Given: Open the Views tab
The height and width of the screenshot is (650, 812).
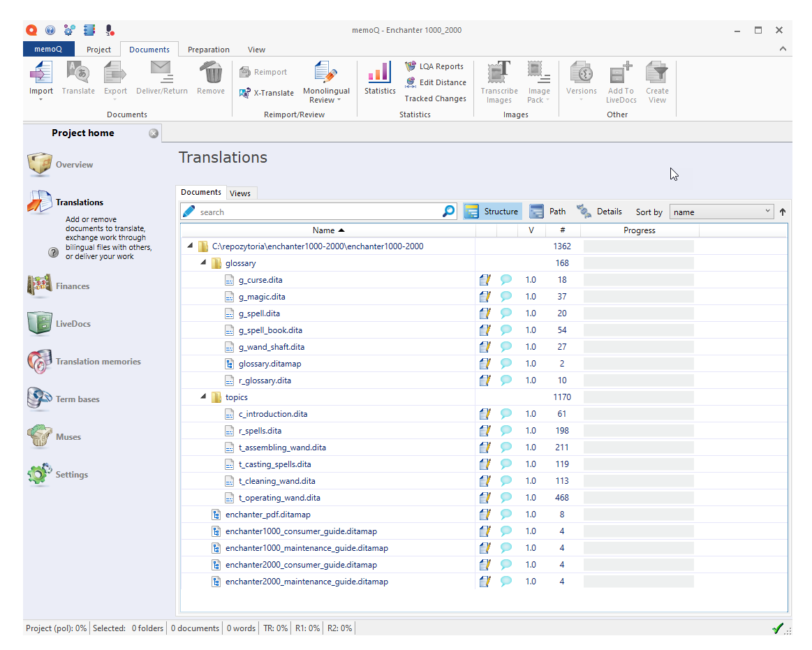Looking at the screenshot, I should [241, 193].
